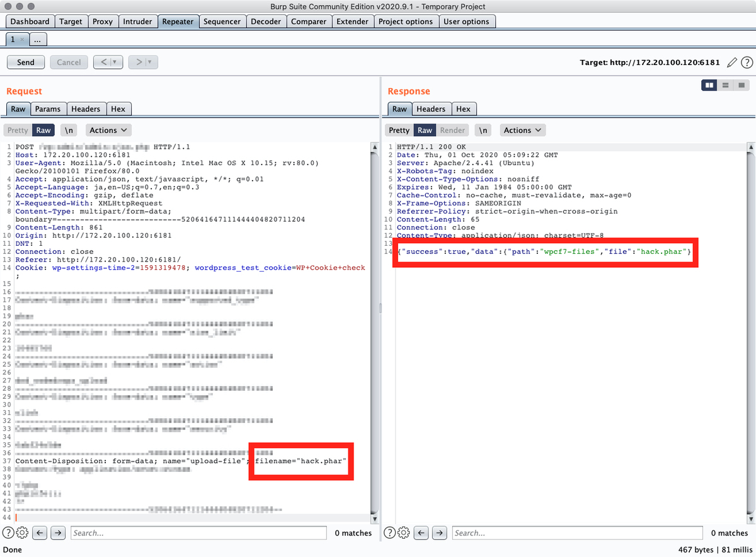
Task: Select Repeater tab
Action: click(x=178, y=21)
